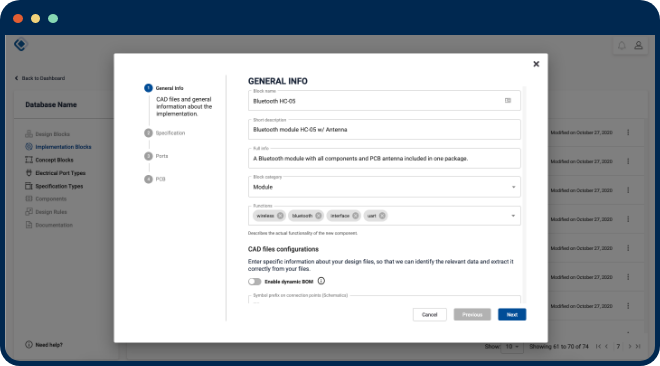Select General Info wizard step
This screenshot has height=366, width=660.
pyautogui.click(x=164, y=88)
